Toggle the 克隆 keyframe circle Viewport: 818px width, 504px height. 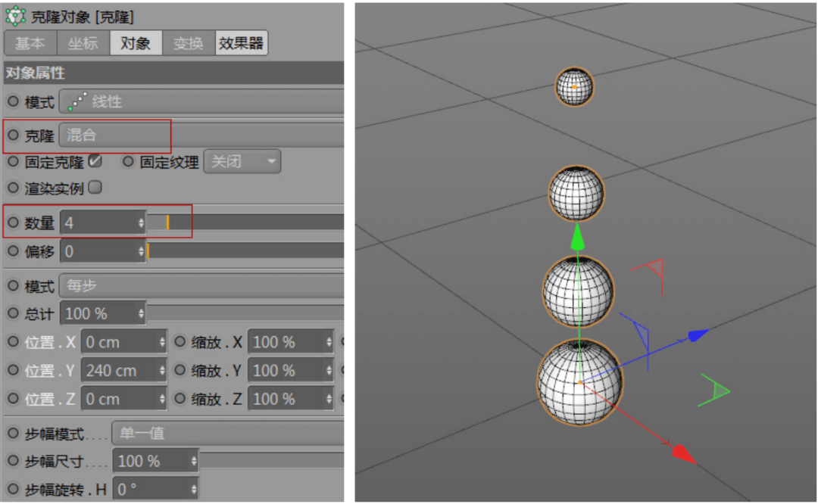(x=13, y=135)
